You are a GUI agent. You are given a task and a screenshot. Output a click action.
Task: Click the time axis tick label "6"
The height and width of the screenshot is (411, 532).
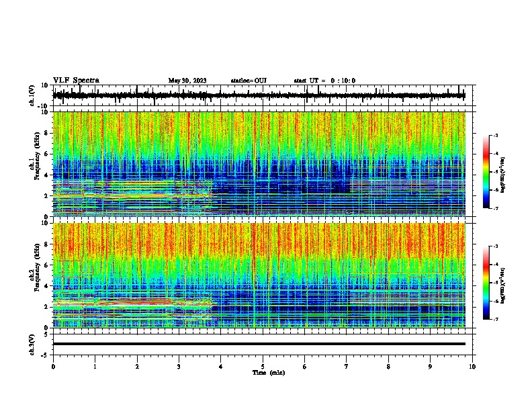click(305, 367)
